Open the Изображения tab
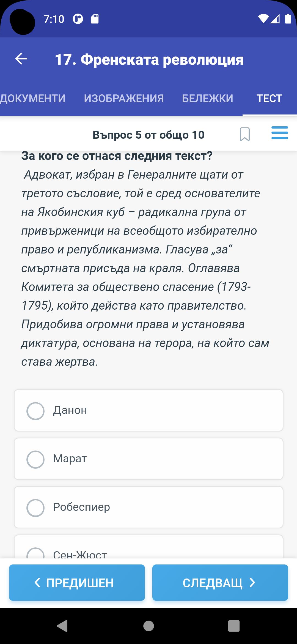This screenshot has width=297, height=644. [124, 98]
